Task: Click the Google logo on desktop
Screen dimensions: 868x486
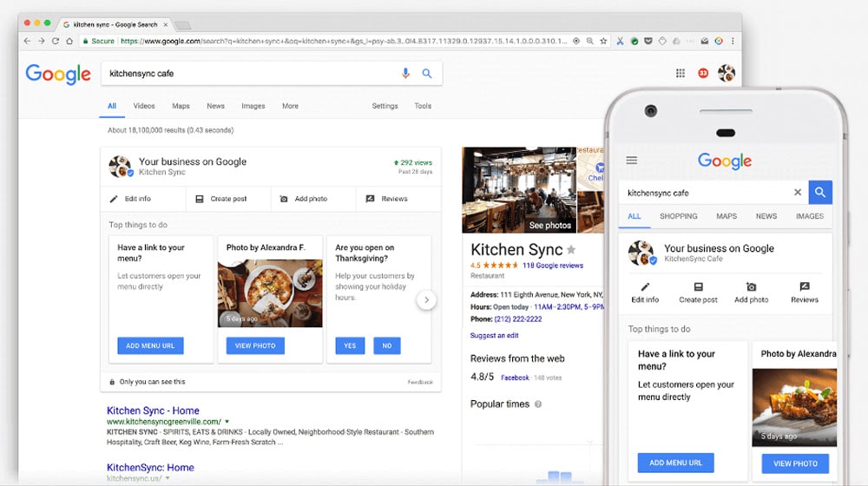Action: pyautogui.click(x=58, y=74)
